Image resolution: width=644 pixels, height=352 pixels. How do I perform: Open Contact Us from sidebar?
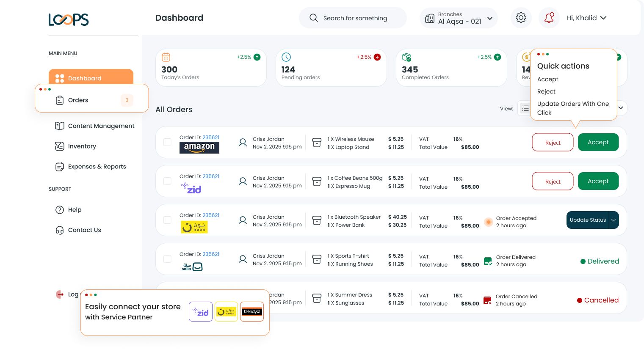[x=84, y=230]
